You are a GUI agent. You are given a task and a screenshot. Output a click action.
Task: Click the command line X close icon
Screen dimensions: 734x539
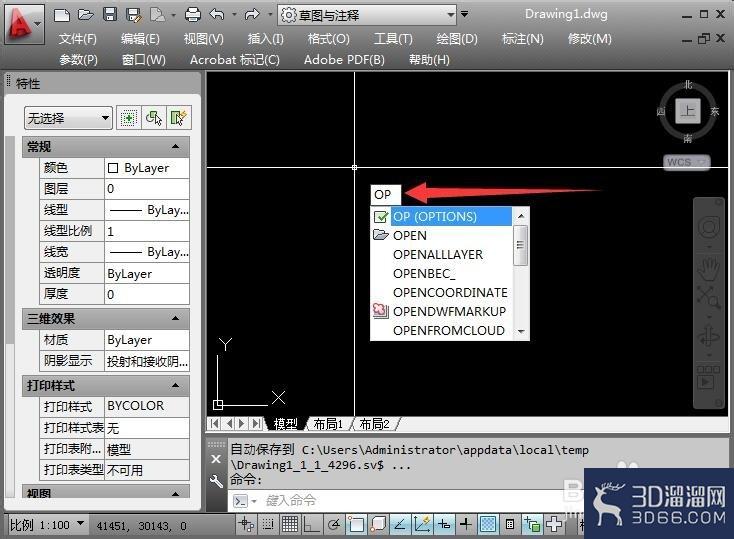216,459
